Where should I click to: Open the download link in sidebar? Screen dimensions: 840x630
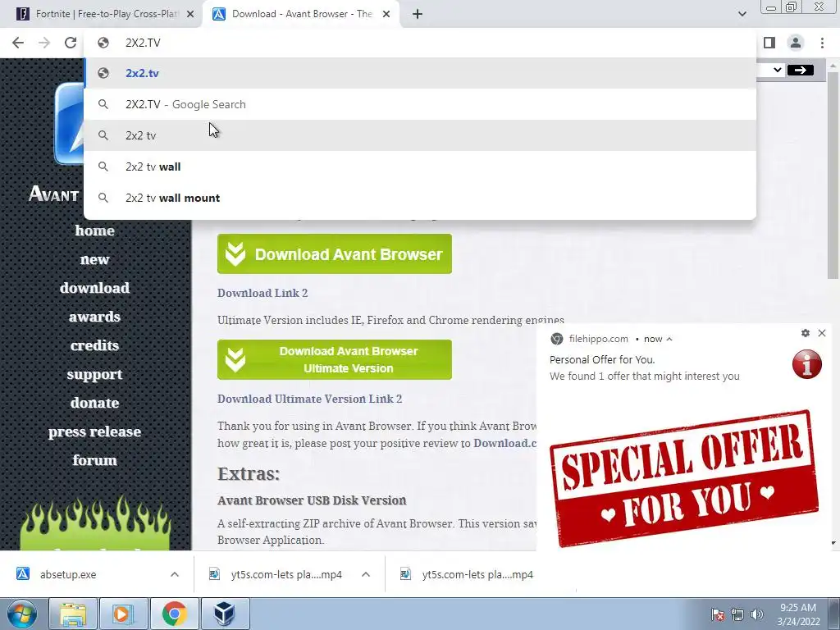tap(95, 288)
